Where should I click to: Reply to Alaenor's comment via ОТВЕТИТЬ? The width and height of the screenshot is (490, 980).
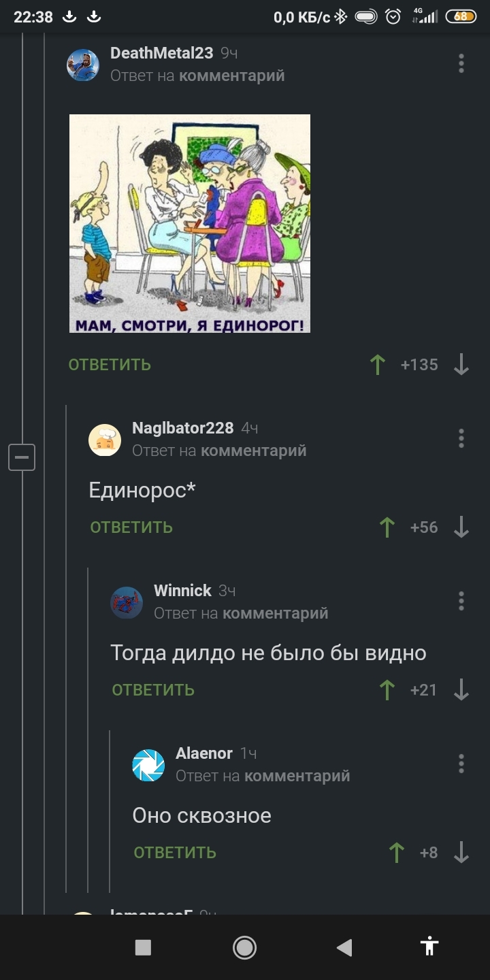pyautogui.click(x=175, y=853)
